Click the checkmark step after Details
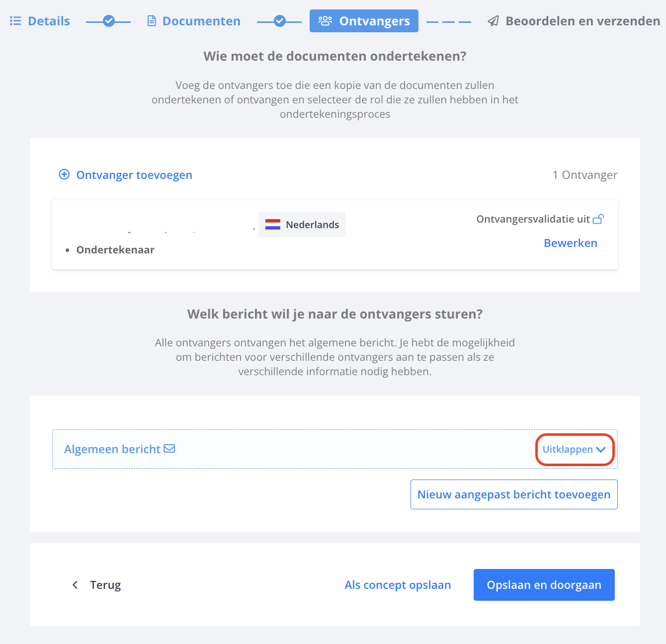 tap(108, 21)
